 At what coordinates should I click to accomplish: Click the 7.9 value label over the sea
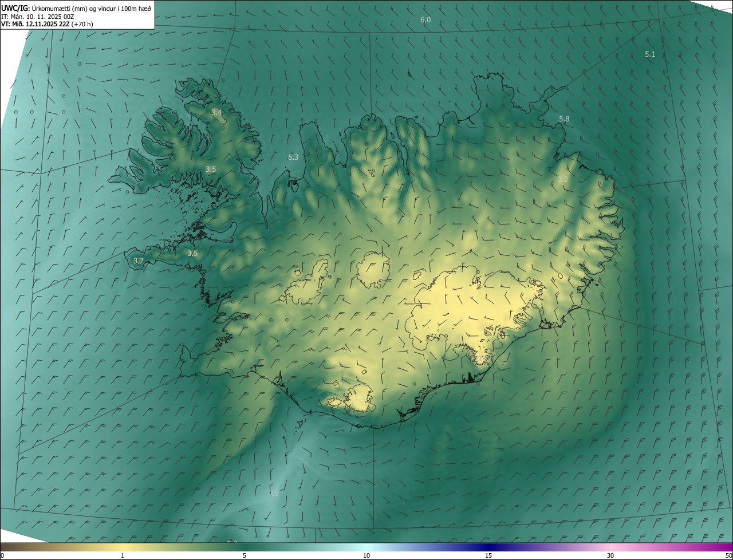coord(274,493)
